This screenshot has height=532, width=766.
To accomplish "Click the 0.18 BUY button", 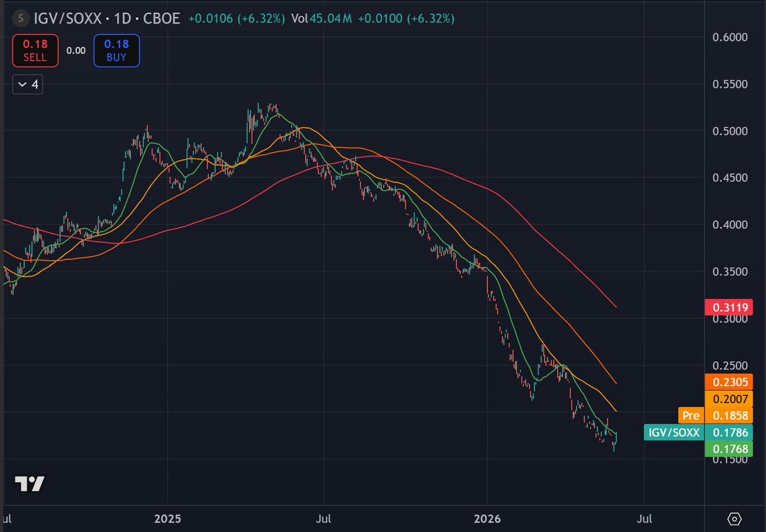I will pos(116,50).
